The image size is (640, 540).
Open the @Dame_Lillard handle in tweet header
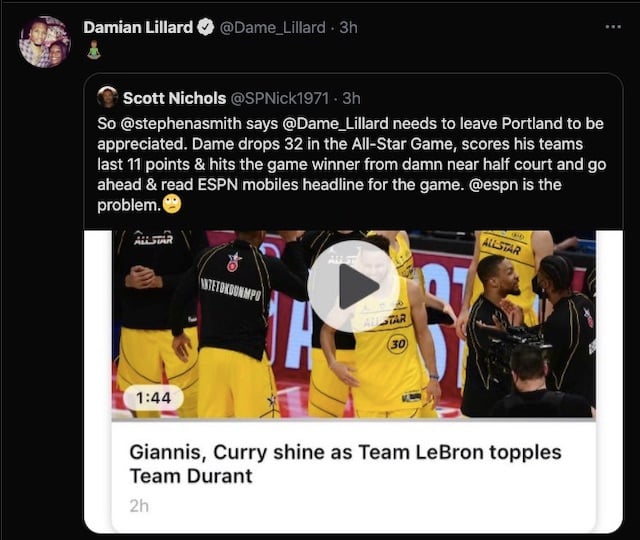click(273, 28)
